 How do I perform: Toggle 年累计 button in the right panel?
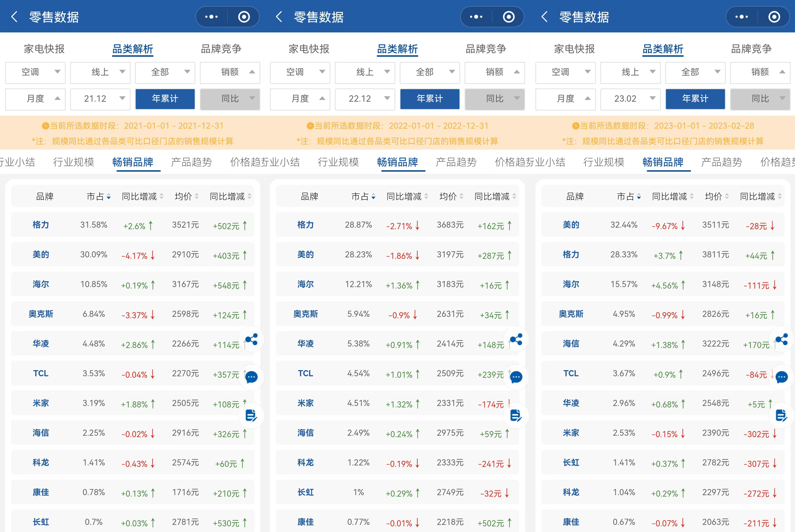(695, 99)
